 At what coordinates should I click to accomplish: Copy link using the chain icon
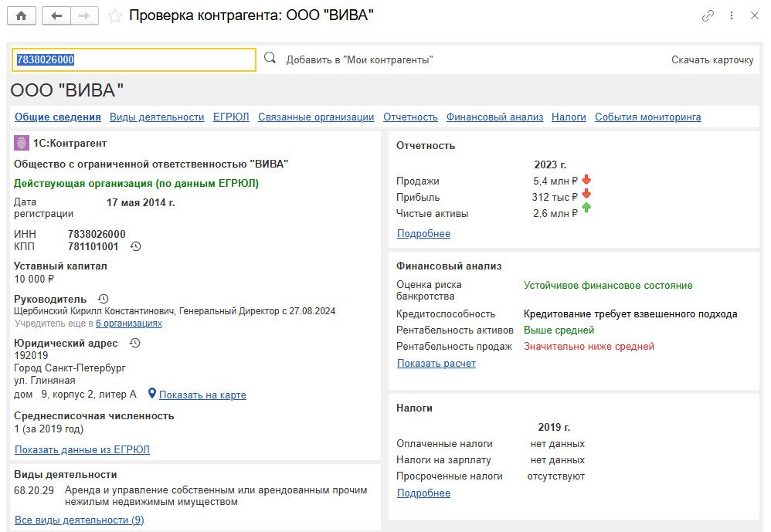[x=708, y=15]
